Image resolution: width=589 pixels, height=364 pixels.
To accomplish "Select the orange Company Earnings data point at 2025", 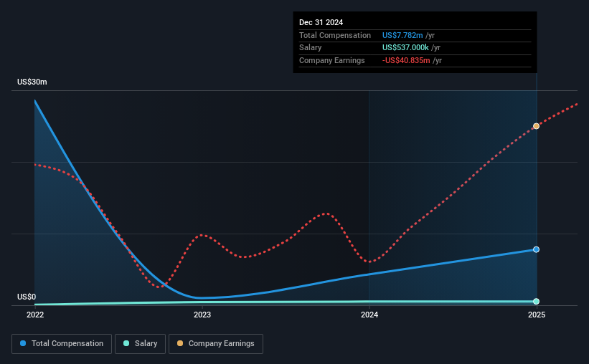I will click(536, 126).
